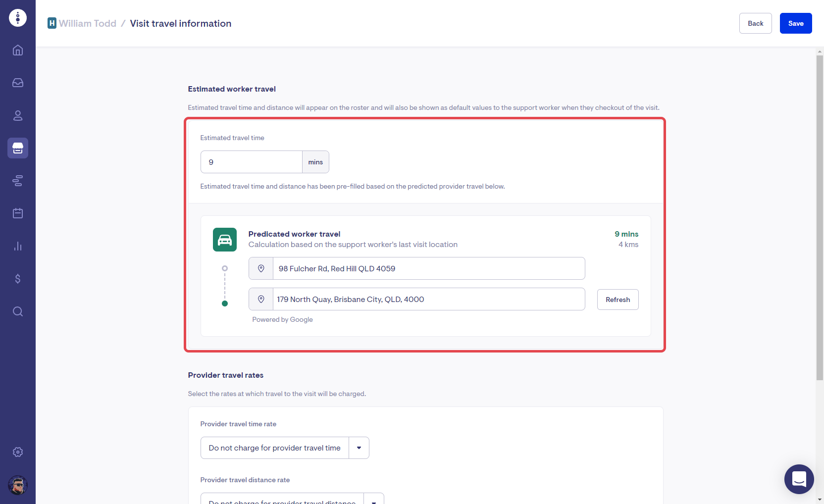This screenshot has width=824, height=504.
Task: Open the inbox tray icon
Action: [18, 83]
